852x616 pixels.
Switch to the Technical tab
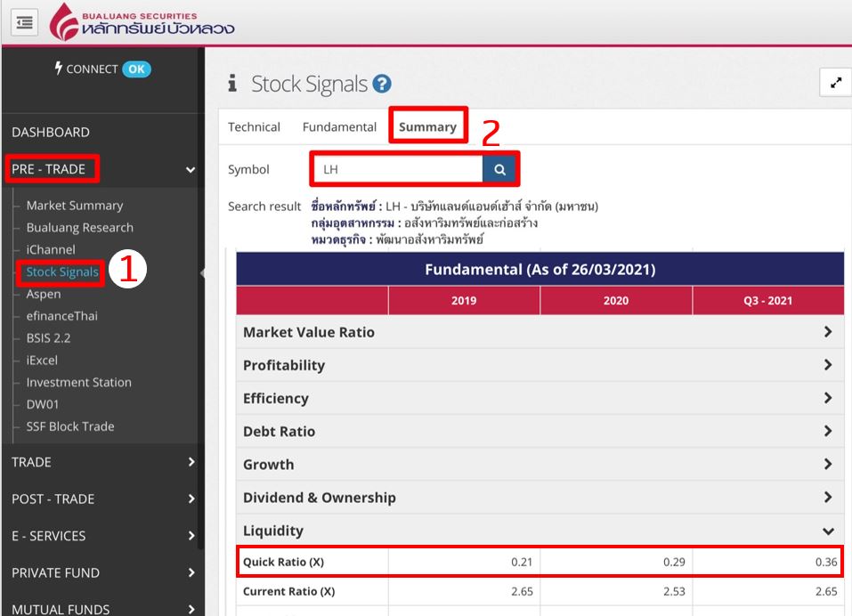tap(254, 127)
